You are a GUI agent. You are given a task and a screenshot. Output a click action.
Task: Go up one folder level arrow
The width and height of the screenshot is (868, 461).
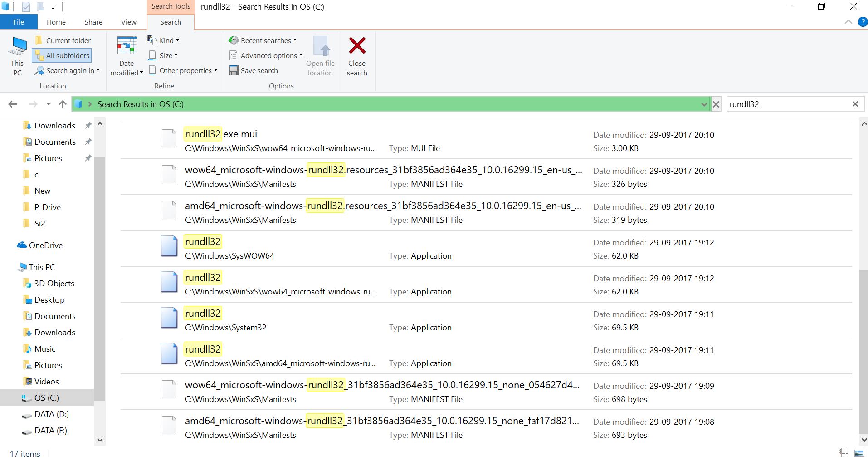click(x=63, y=104)
